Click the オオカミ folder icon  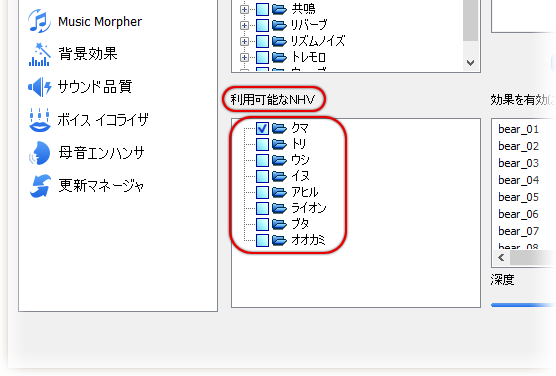coord(279,240)
